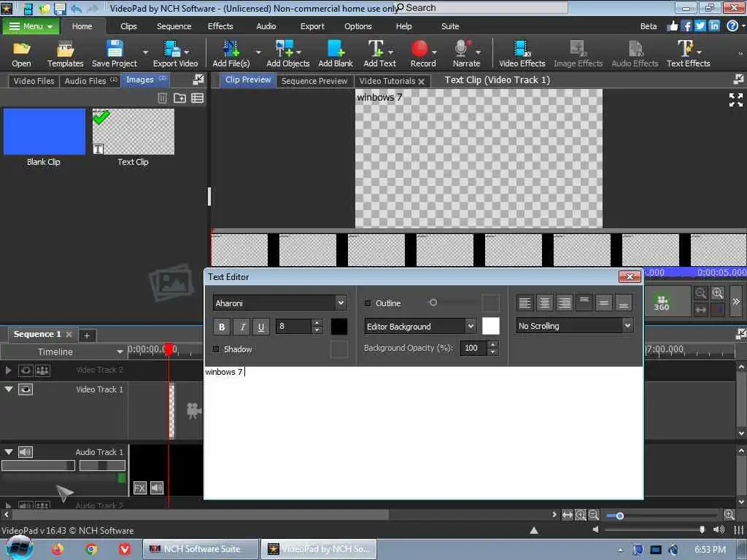
Task: Enable the Outline checkbox
Action: [368, 303]
